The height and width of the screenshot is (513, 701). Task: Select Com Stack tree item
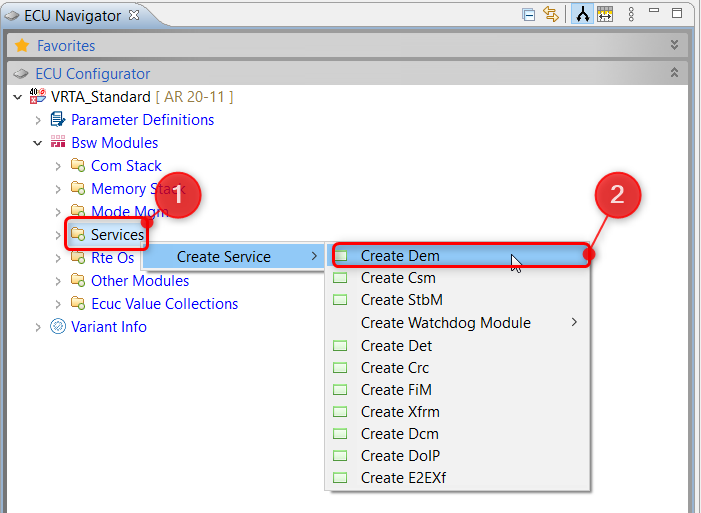click(x=126, y=166)
